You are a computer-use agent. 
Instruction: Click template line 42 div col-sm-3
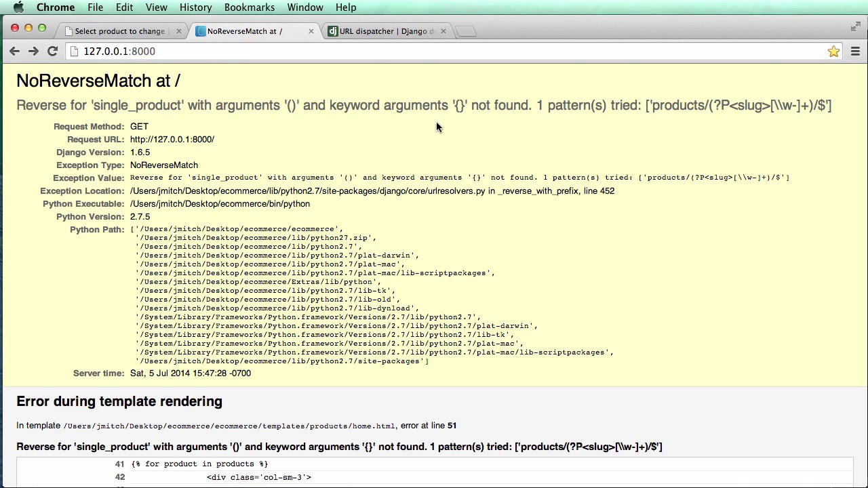(x=258, y=478)
